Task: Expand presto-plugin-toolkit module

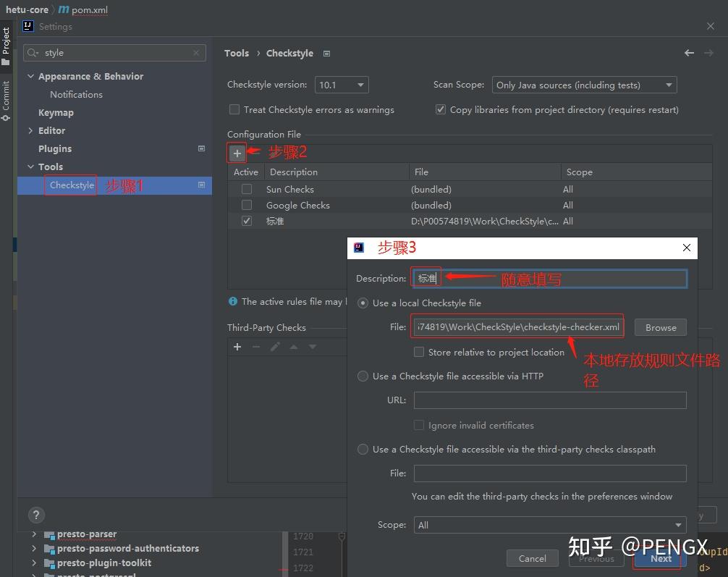Action: (x=34, y=563)
